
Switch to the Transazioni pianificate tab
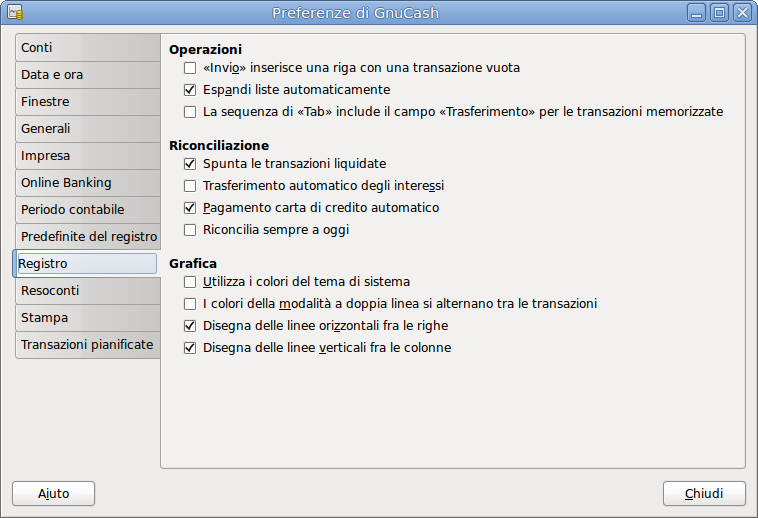tap(87, 345)
